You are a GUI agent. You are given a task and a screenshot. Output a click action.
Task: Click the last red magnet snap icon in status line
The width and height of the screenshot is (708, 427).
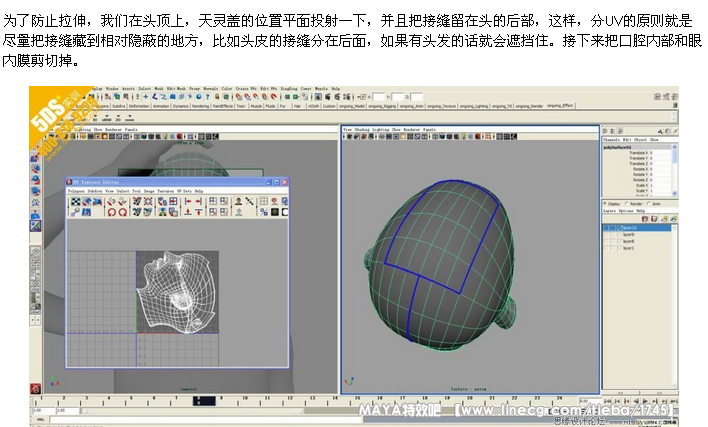tap(273, 97)
